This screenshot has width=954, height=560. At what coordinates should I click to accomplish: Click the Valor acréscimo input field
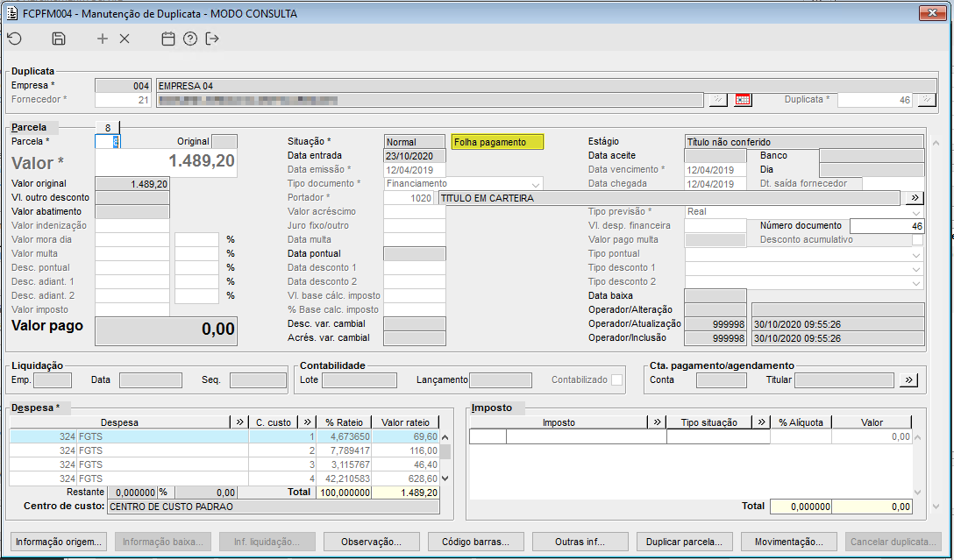(415, 211)
